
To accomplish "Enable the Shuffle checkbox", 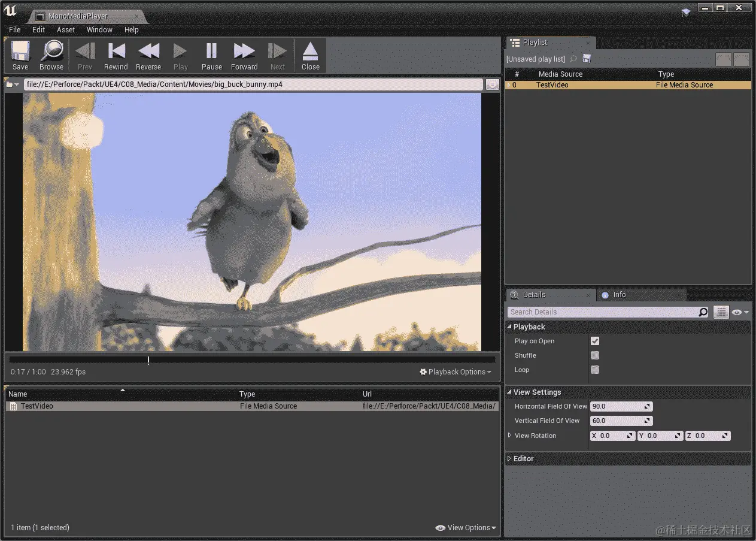I will click(x=595, y=355).
